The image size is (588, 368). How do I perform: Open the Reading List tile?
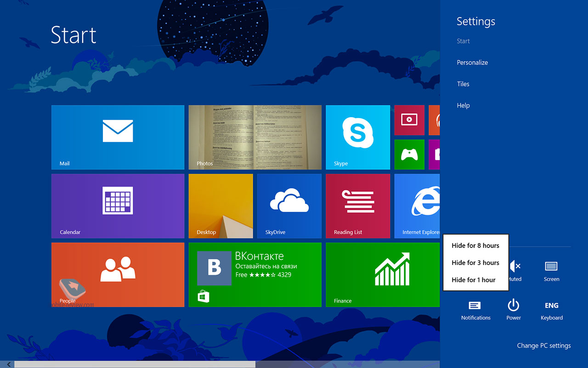pyautogui.click(x=358, y=206)
